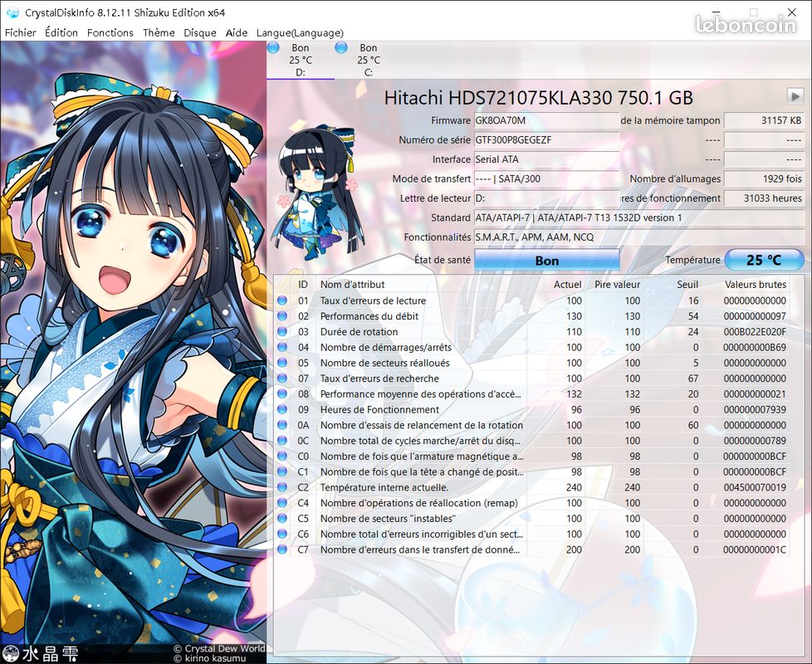This screenshot has width=812, height=664.
Task: Click status orb for secteurs "instables"
Action: point(282,518)
